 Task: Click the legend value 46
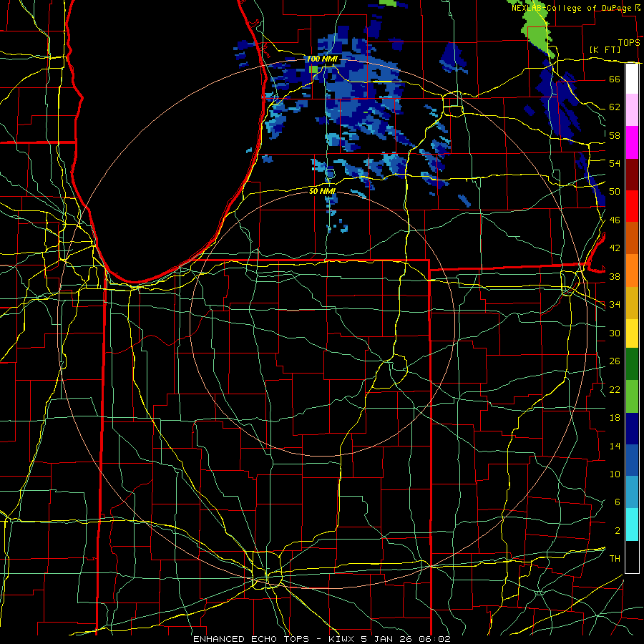point(615,220)
